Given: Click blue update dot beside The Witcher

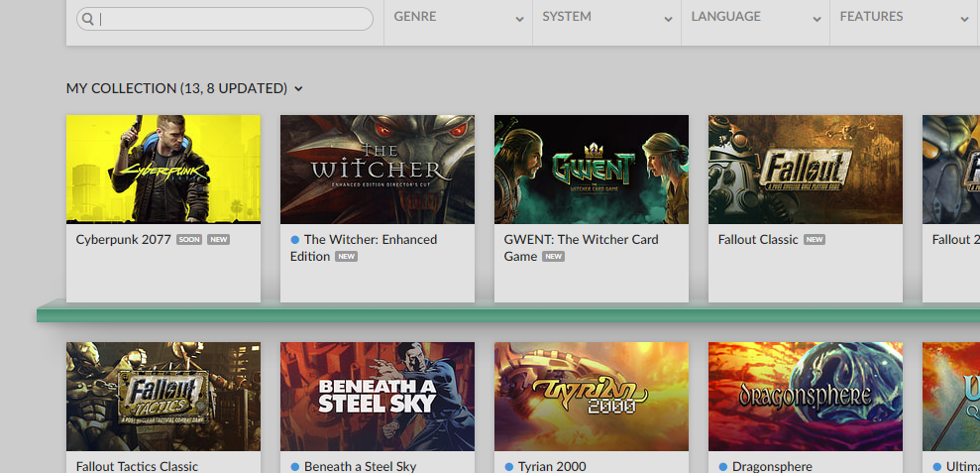Looking at the screenshot, I should tap(295, 240).
